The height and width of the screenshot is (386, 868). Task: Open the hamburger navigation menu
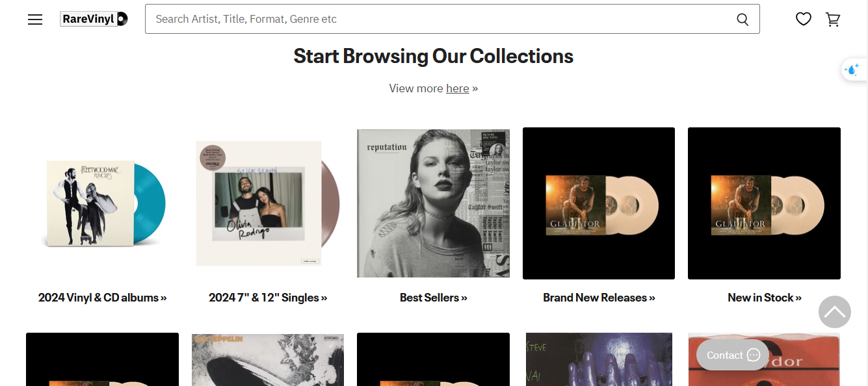pyautogui.click(x=35, y=19)
